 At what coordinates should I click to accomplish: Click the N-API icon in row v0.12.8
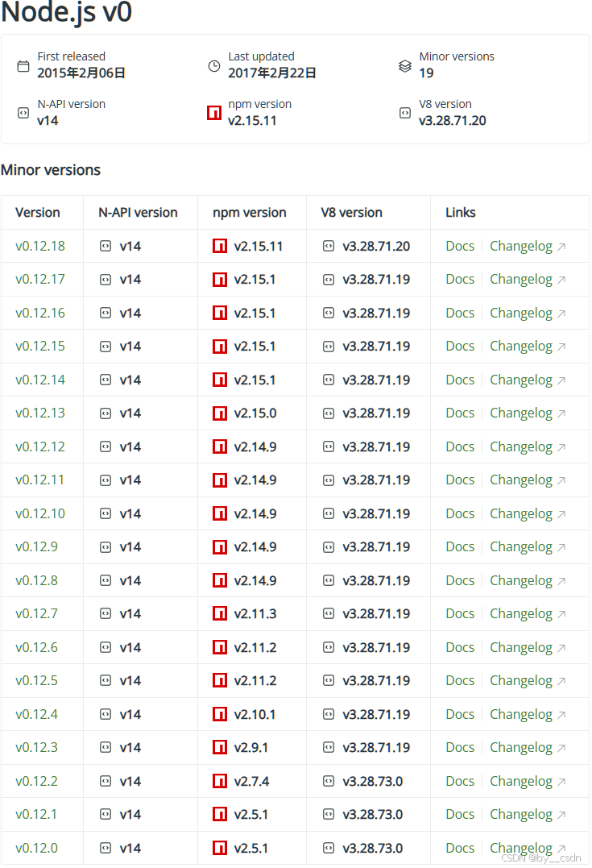point(106,581)
